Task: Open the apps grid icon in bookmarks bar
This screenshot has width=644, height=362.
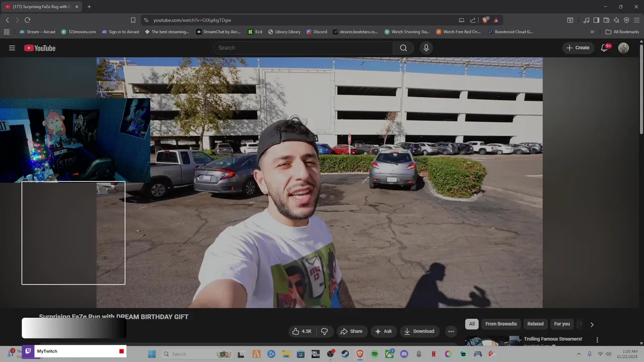Action: tap(7, 32)
